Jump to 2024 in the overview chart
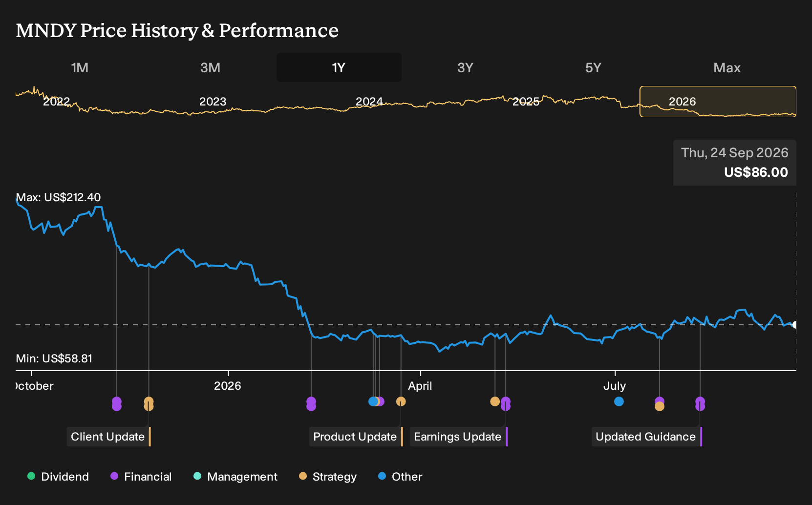This screenshot has height=505, width=812. (369, 102)
